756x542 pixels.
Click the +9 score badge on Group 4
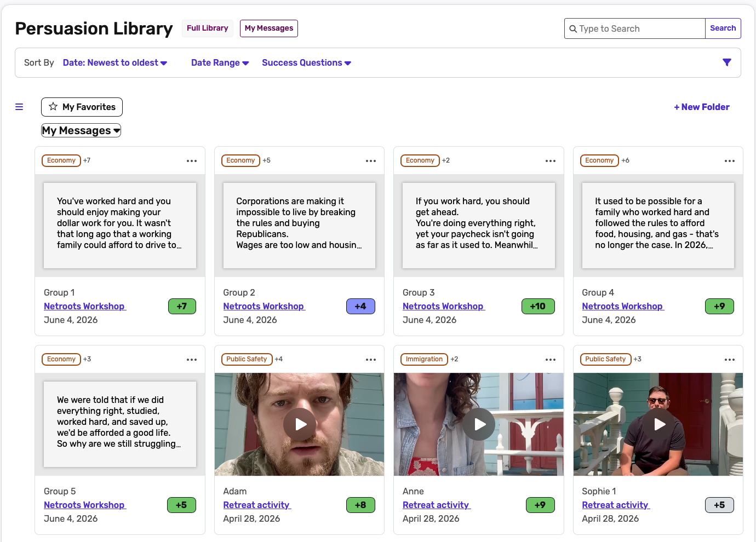pos(719,307)
